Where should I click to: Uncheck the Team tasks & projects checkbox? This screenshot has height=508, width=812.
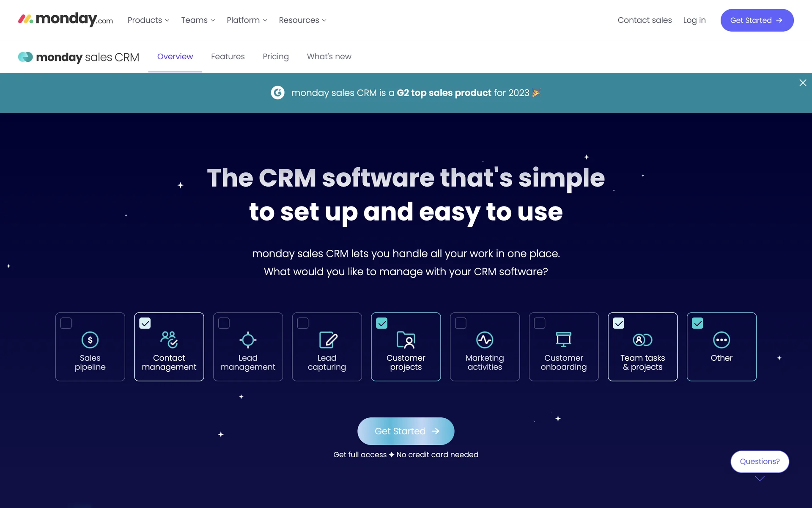tap(619, 323)
